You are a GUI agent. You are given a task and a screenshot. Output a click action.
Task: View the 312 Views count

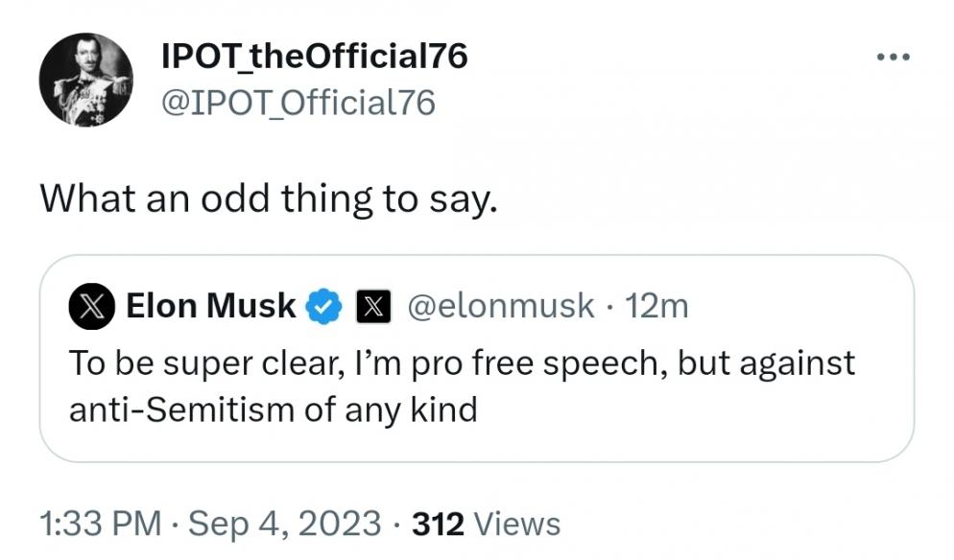[487, 524]
